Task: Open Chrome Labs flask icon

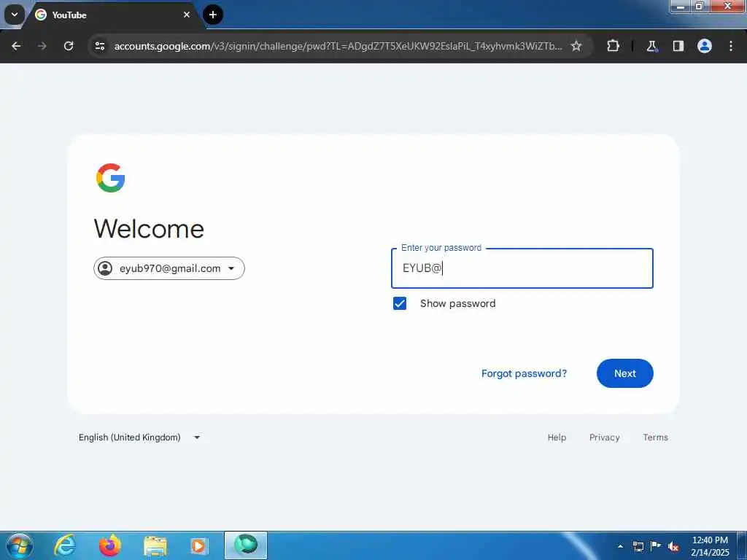Action: tap(651, 46)
